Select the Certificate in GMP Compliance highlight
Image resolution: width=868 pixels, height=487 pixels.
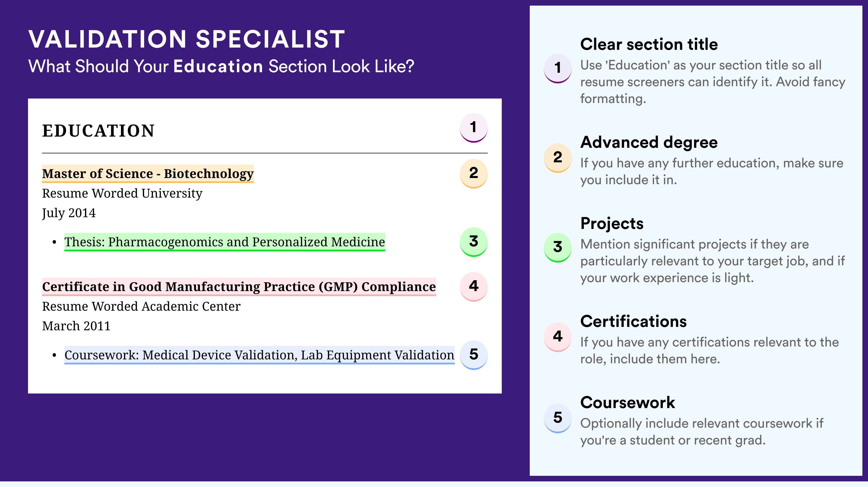(x=239, y=287)
